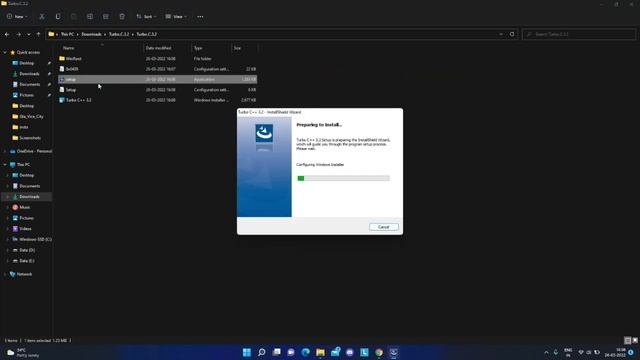Open the New dropdown in toolbar

17,17
